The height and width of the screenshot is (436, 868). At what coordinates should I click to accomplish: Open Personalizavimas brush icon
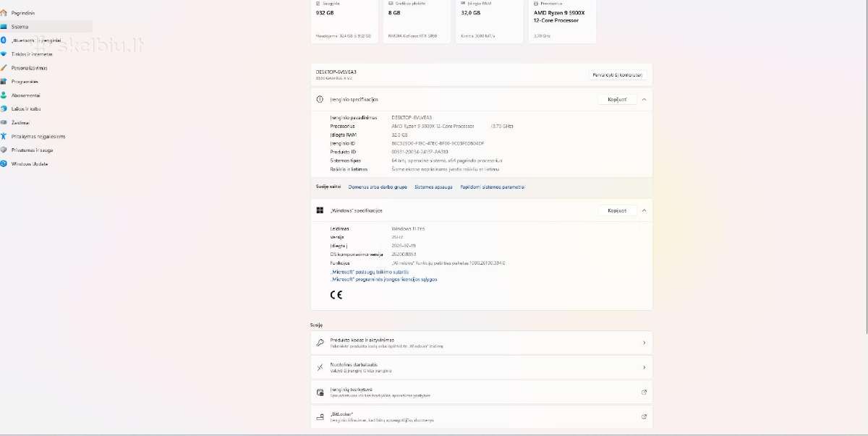[x=4, y=68]
